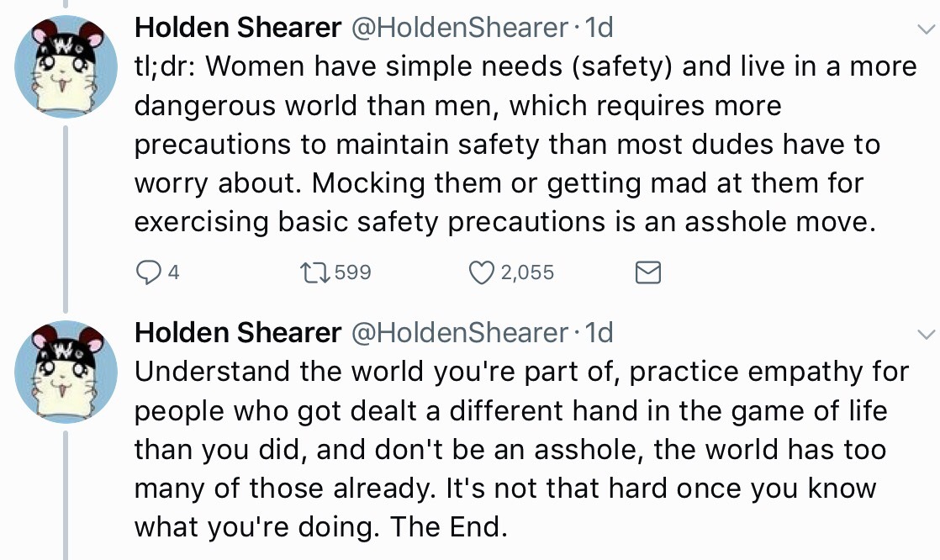This screenshot has height=560, width=940.
Task: Expand the second tweet's caret options menu
Action: pos(922,335)
